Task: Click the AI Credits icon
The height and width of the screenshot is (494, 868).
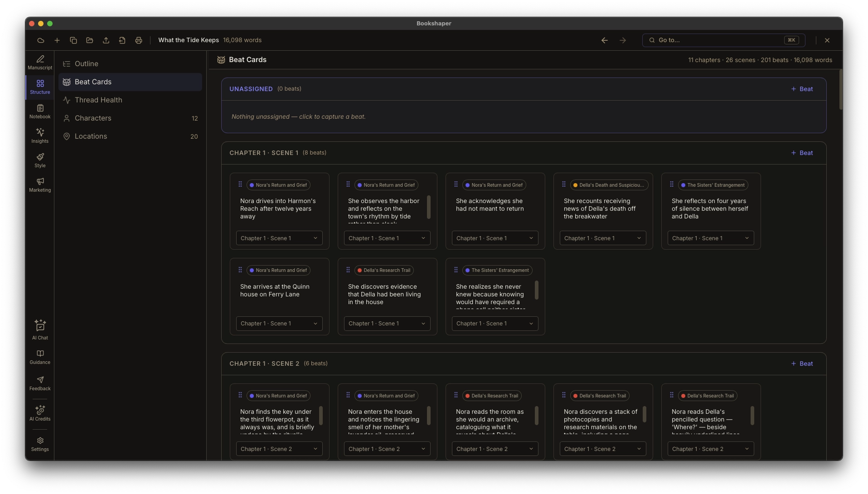Action: coord(40,413)
